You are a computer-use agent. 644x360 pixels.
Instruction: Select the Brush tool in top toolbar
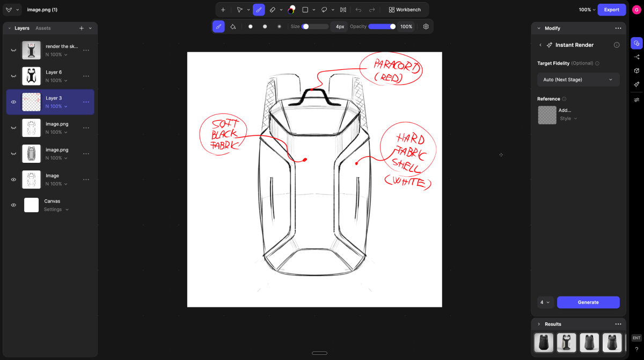pos(259,10)
